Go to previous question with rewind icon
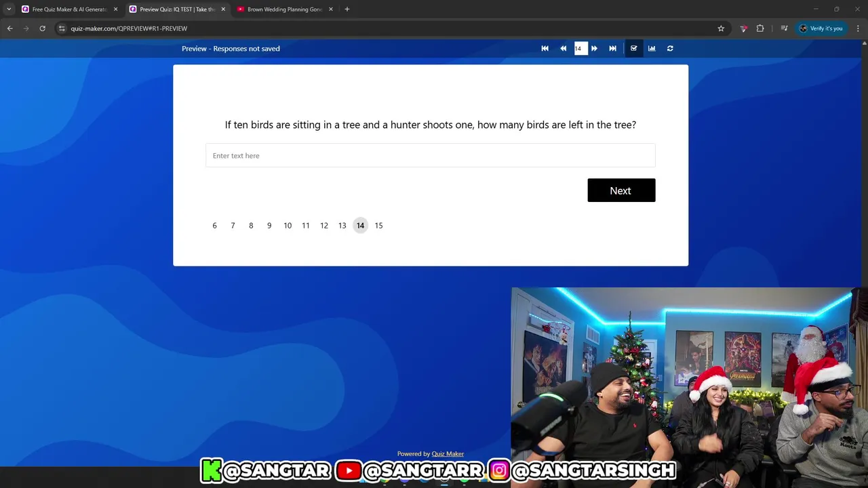This screenshot has height=488, width=868. pyautogui.click(x=563, y=48)
